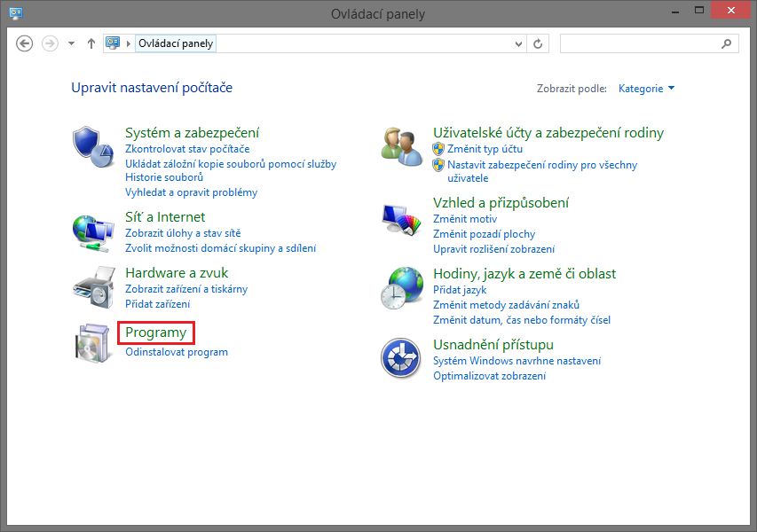Expand the address bar history dropdown
The width and height of the screenshot is (757, 532).
pos(520,43)
